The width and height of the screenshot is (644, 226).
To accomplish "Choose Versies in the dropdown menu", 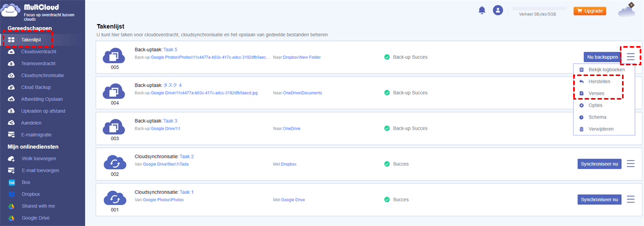I will 596,93.
